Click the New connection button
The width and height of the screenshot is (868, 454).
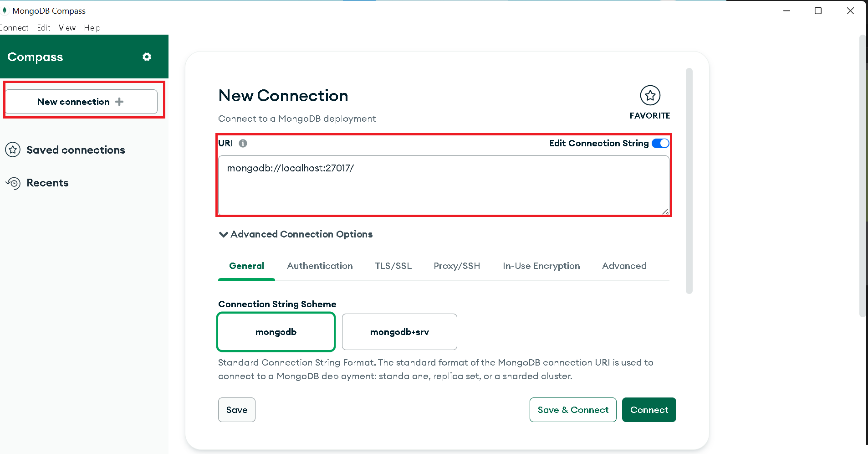(x=81, y=102)
